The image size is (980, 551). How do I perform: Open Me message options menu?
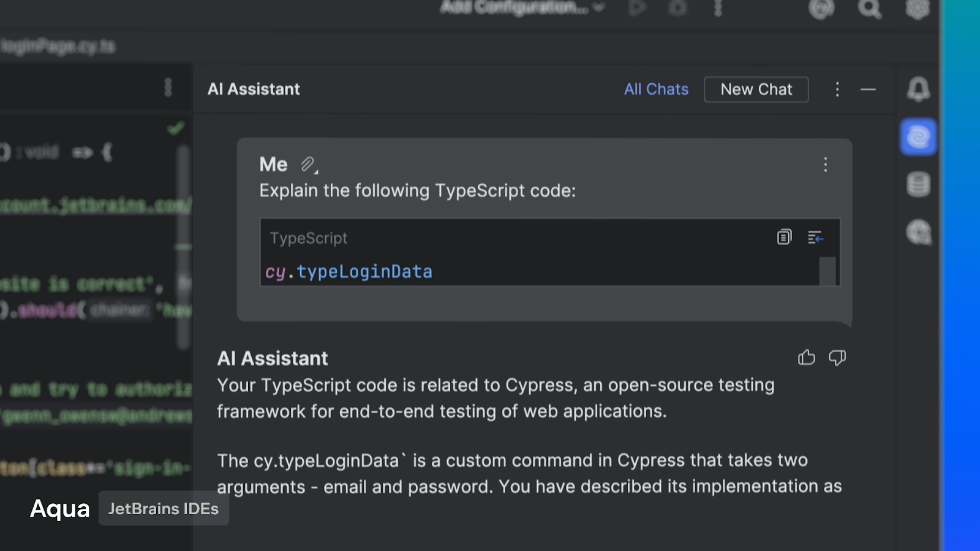click(x=825, y=164)
